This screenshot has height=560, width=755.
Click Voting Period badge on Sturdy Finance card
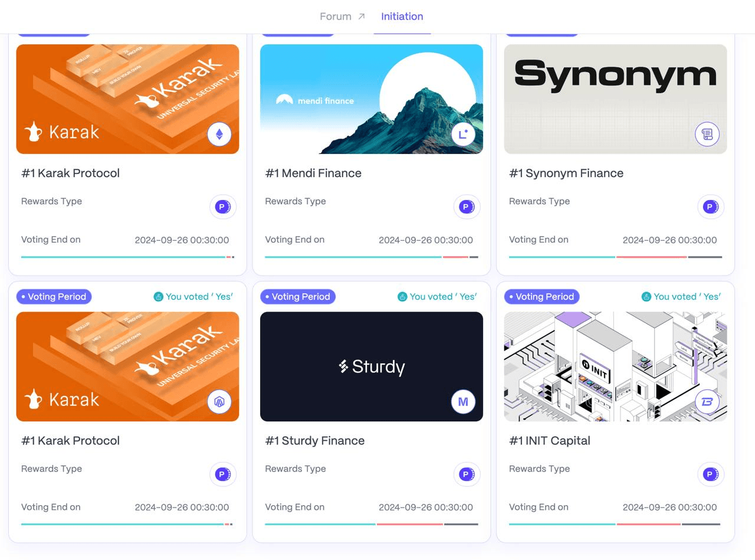pyautogui.click(x=298, y=297)
